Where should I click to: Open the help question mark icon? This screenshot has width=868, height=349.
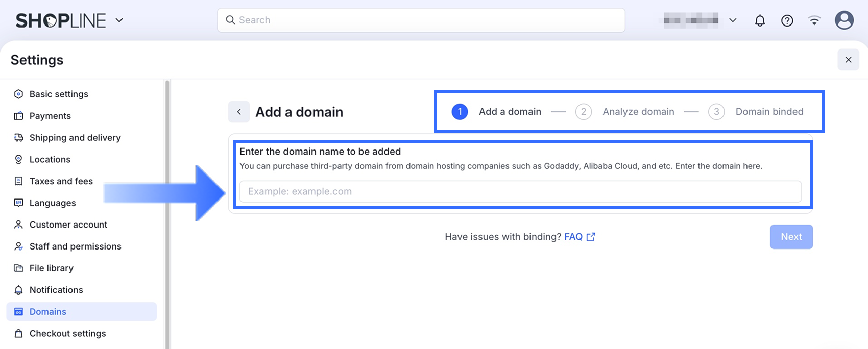coord(787,20)
